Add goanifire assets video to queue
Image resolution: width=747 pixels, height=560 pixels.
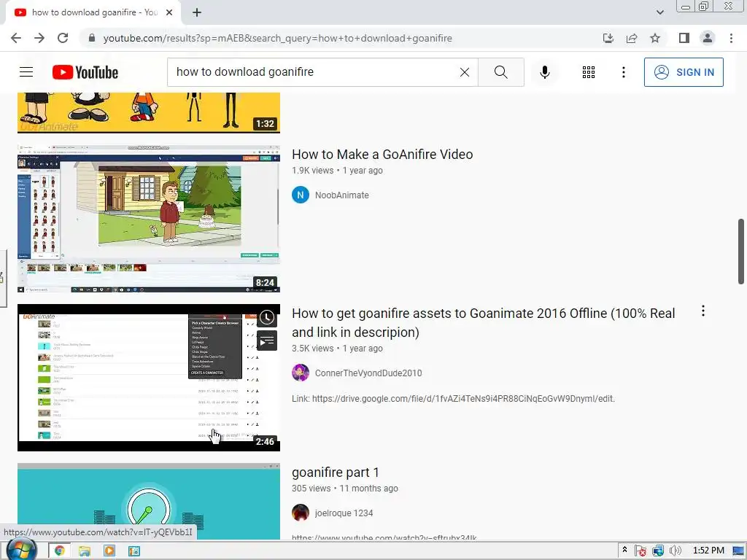click(x=267, y=341)
